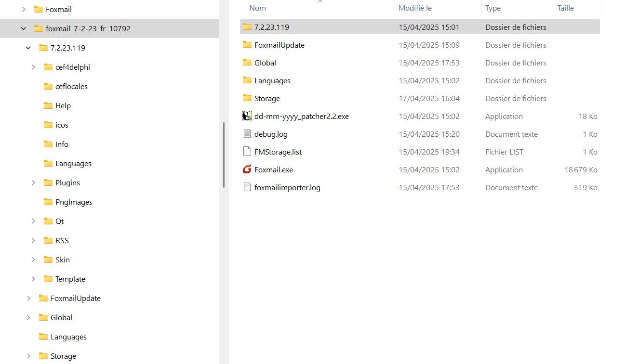This screenshot has width=639, height=364.
Task: Click the Languages folder icon in file list
Action: click(247, 80)
